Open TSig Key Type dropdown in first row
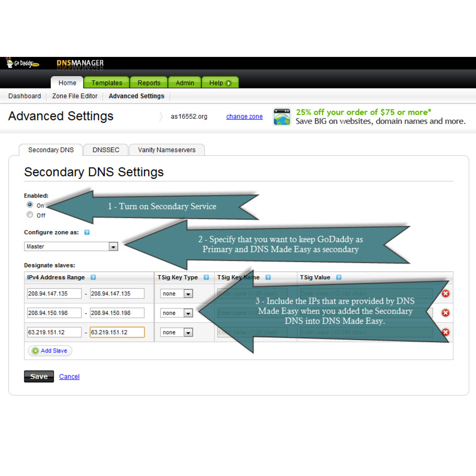Viewport: 476px width, 476px height. click(x=188, y=294)
